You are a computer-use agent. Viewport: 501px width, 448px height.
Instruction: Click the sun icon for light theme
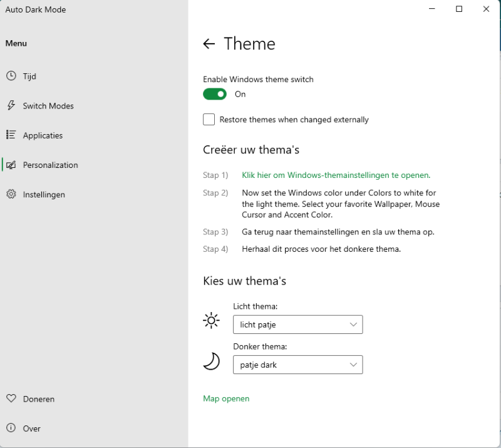pos(212,321)
